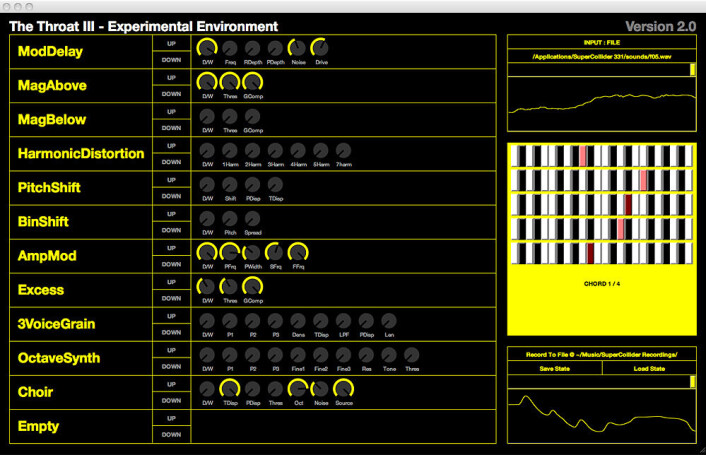Select the Empty module slot name
Screen dimensions: 706x455
38,426
